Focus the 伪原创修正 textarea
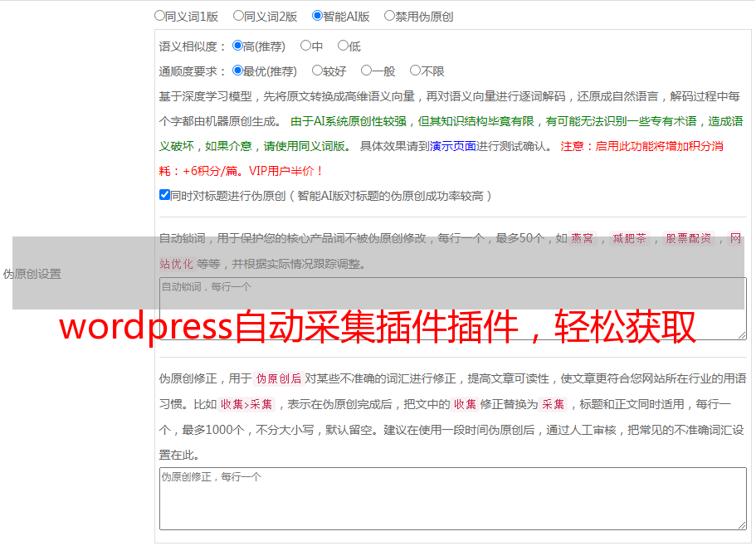The height and width of the screenshot is (546, 756). pyautogui.click(x=453, y=499)
